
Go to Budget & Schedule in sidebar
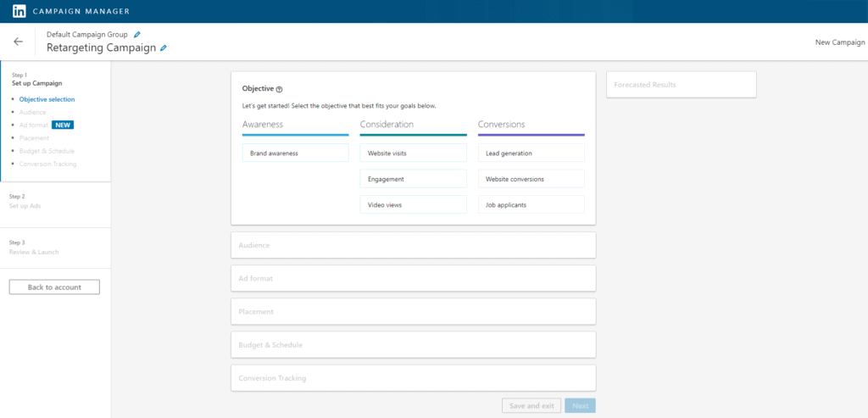47,151
